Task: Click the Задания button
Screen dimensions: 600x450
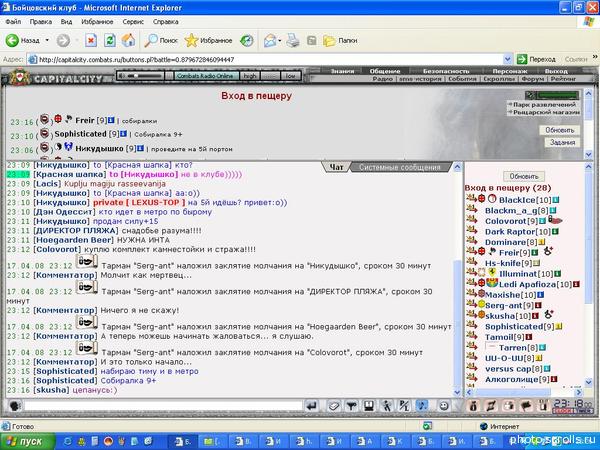Action: point(562,142)
